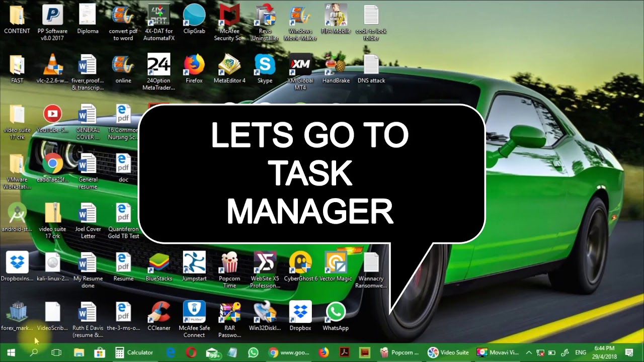644x362 pixels.
Task: Launch WhatsApp from the desktop icons
Action: [x=336, y=316]
